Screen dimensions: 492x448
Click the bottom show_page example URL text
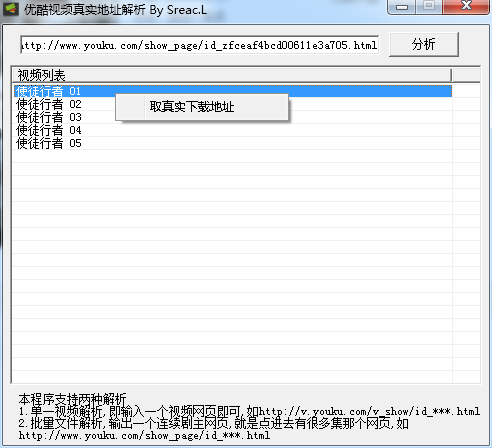144,435
